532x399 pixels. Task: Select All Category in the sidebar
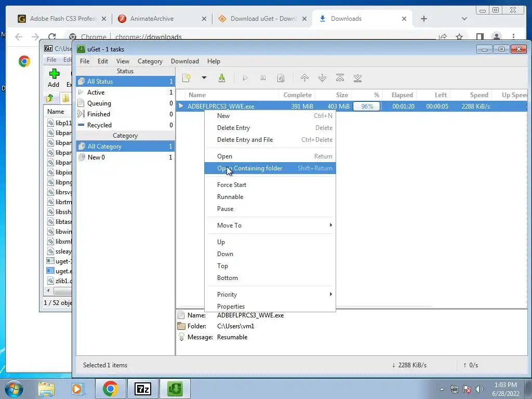point(126,146)
